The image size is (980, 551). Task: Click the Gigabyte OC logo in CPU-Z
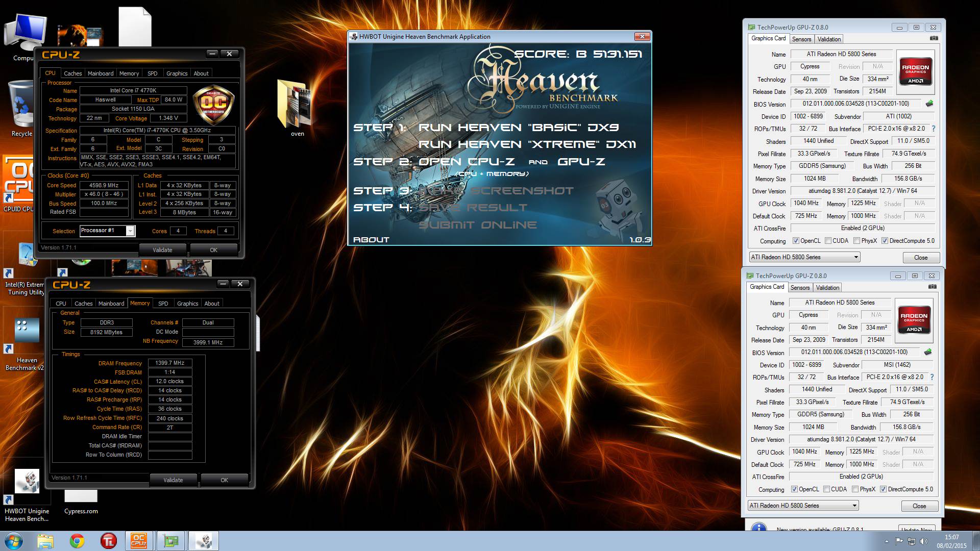click(x=213, y=105)
